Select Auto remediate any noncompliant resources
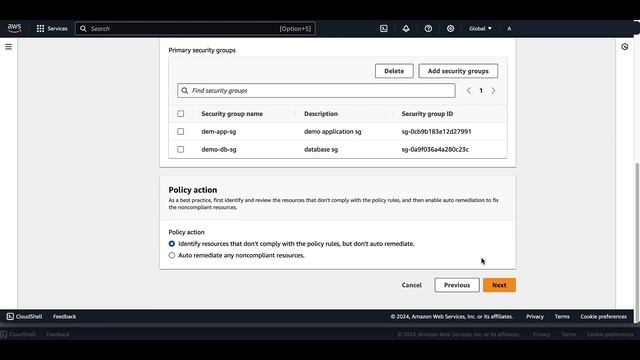640x360 pixels. [x=172, y=256]
